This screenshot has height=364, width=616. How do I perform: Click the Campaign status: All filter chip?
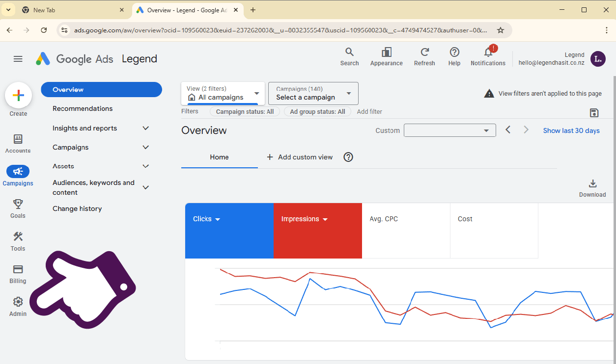(x=245, y=112)
